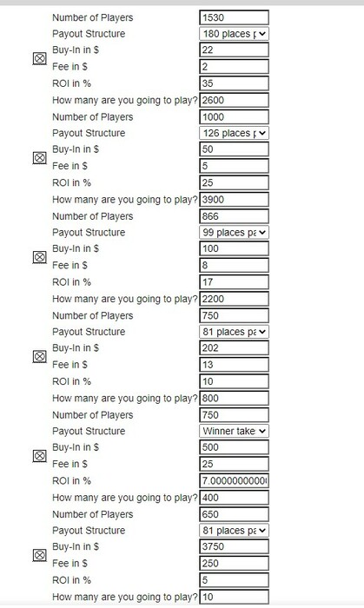Delete the $3750 buy-in tournament entry
The image size is (364, 608).
click(x=39, y=555)
